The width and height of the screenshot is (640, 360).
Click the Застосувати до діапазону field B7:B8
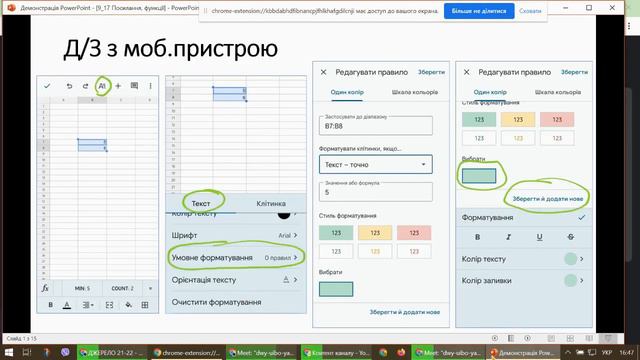click(376, 125)
